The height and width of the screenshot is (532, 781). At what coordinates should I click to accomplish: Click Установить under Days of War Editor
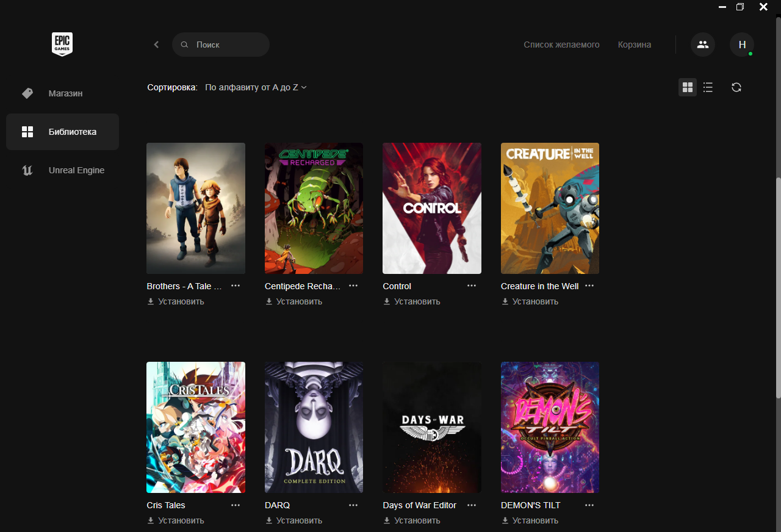click(412, 520)
